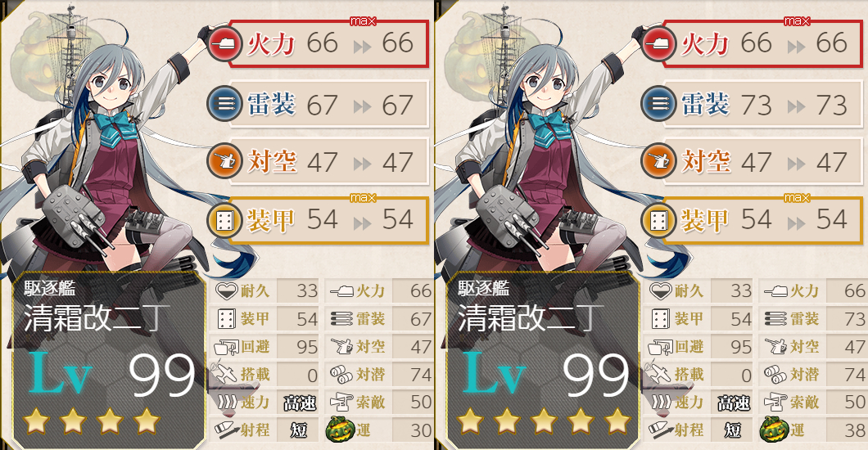Select the 対空 47 bar in right panel

[x=763, y=161]
